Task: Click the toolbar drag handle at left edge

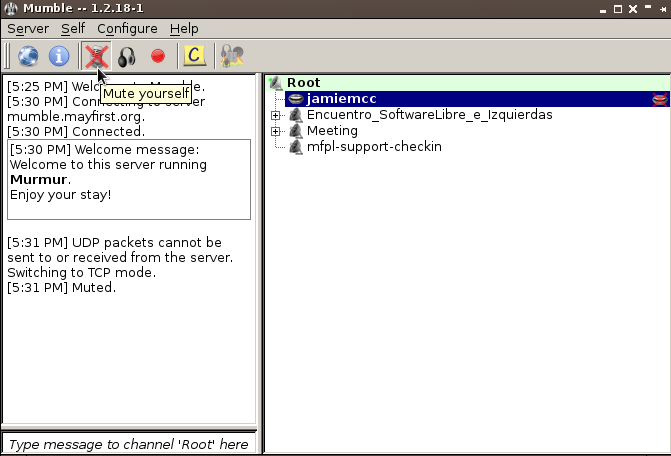Action: coord(6,56)
